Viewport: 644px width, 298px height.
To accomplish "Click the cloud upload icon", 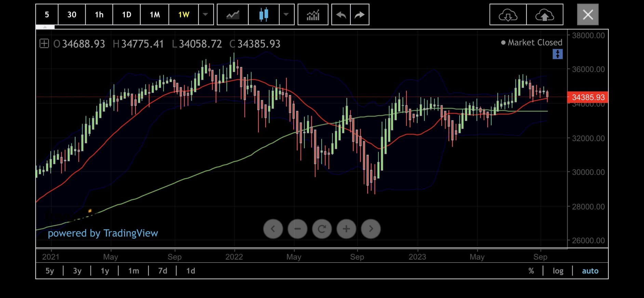I will [x=545, y=15].
